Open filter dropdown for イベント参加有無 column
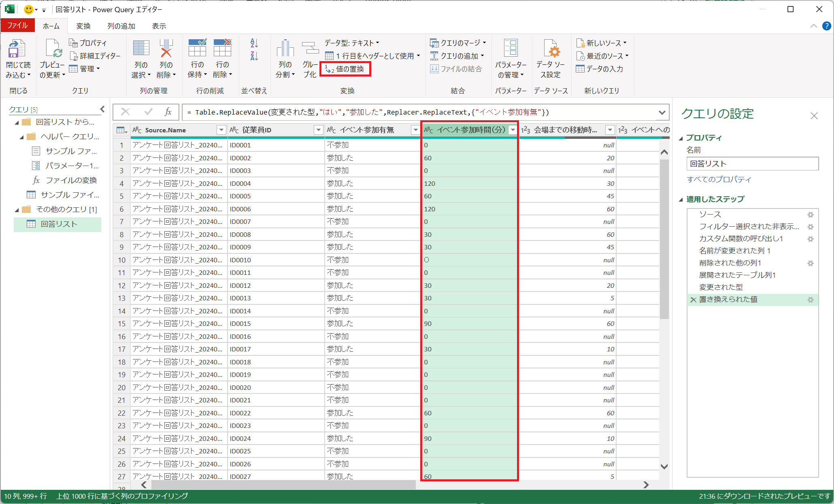 [415, 130]
